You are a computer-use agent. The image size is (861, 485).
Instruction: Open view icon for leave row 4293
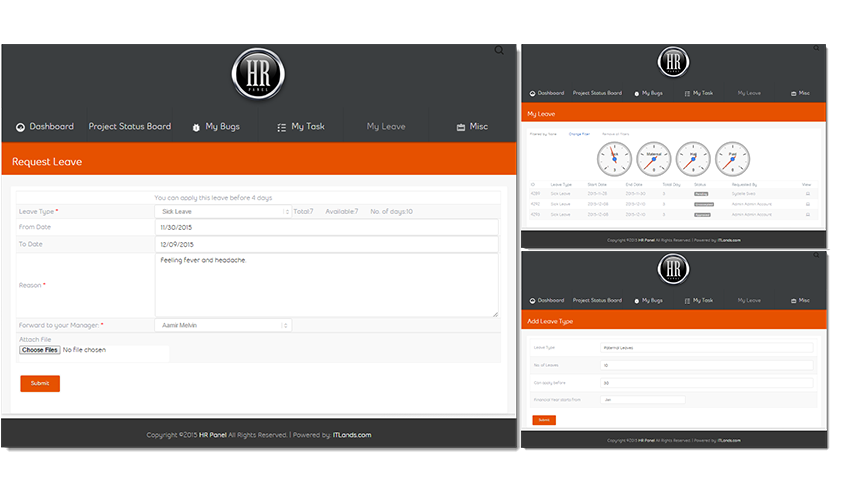[x=808, y=215]
